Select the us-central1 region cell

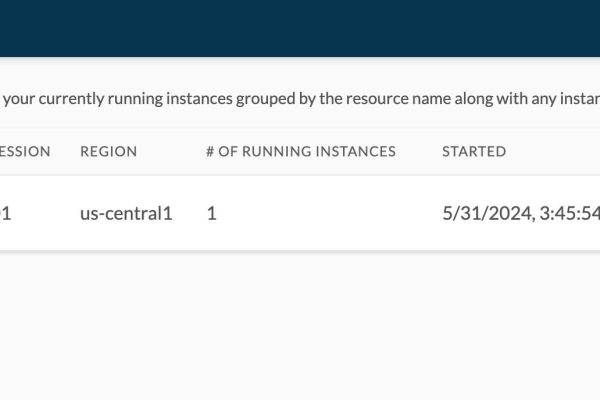[x=126, y=213]
